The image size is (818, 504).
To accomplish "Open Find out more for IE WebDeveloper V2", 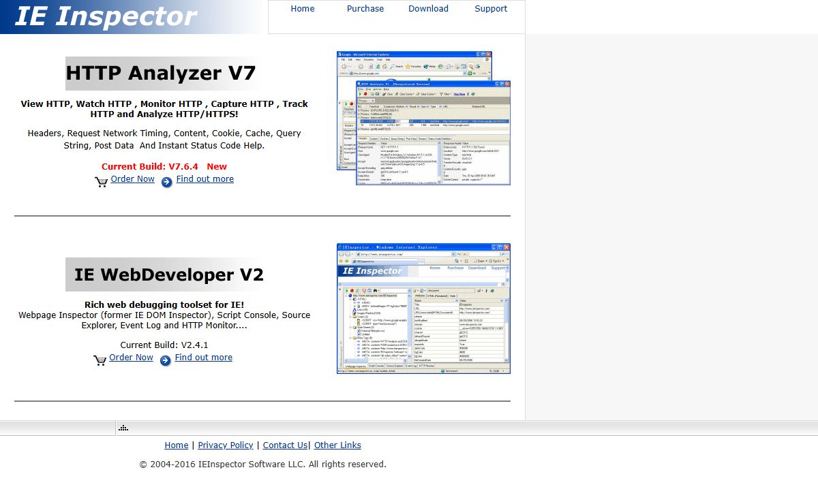I will tap(203, 358).
